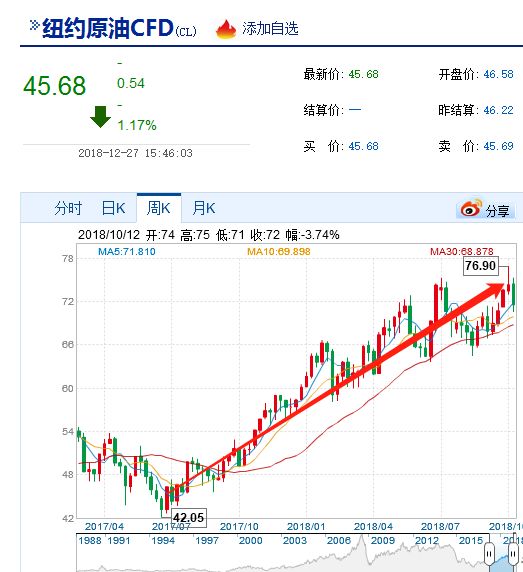
Task: Switch to the 分时 chart tab
Action: click(68, 208)
